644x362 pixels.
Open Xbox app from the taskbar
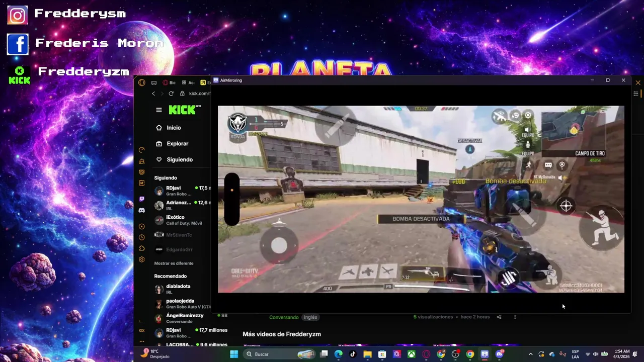411,354
